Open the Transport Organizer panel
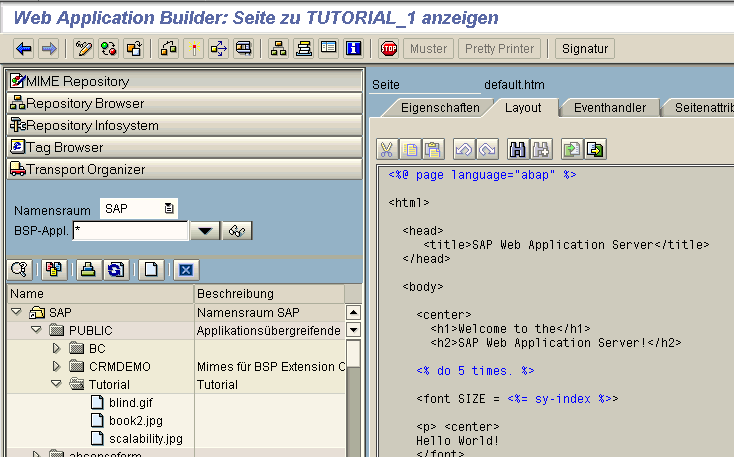 tap(185, 169)
